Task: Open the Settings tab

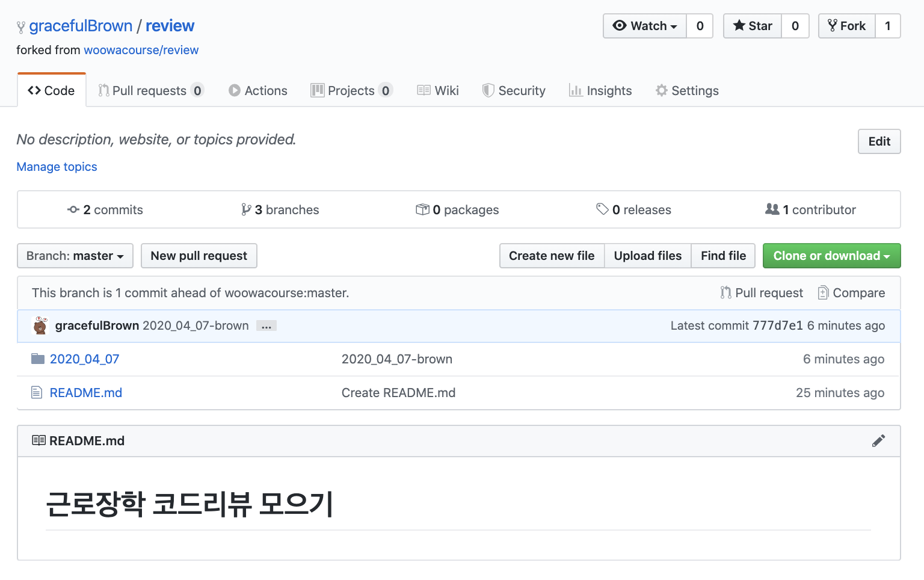Action: (687, 91)
